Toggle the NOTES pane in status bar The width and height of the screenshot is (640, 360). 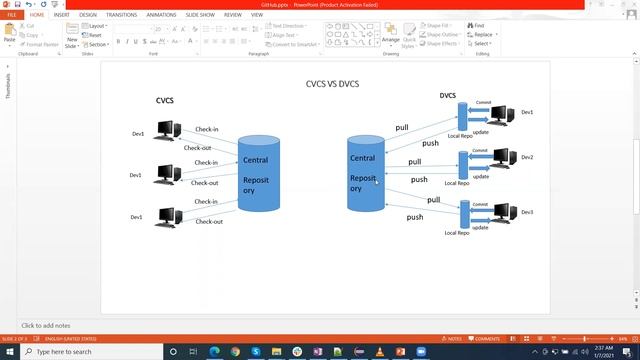[x=451, y=339]
